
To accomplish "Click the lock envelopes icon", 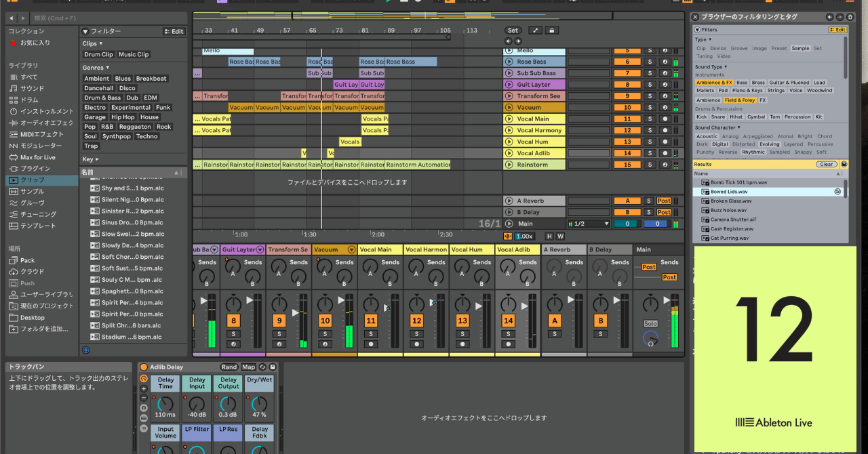I will (x=552, y=30).
